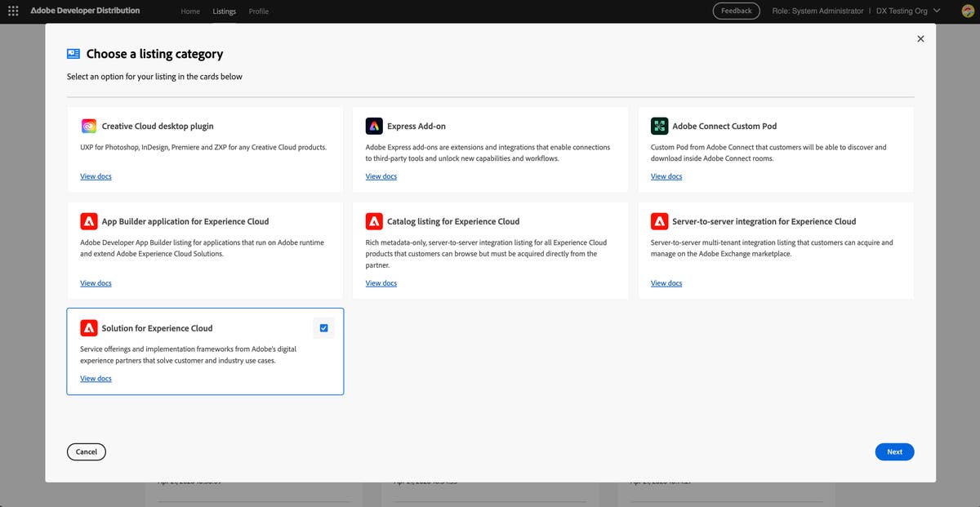Click the Select an option instruction text
Image resolution: width=980 pixels, height=507 pixels.
point(154,77)
